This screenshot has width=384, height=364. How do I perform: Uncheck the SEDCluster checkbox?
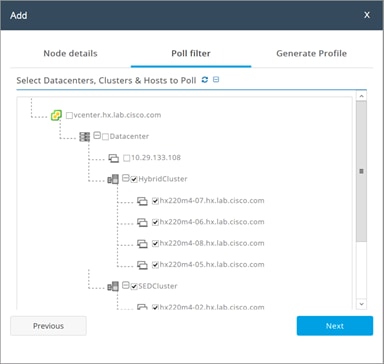pos(134,286)
